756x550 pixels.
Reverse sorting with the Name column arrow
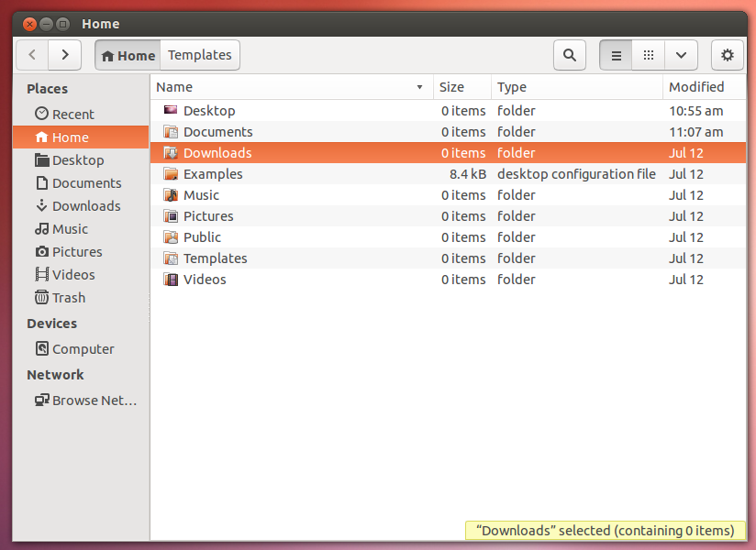point(419,87)
